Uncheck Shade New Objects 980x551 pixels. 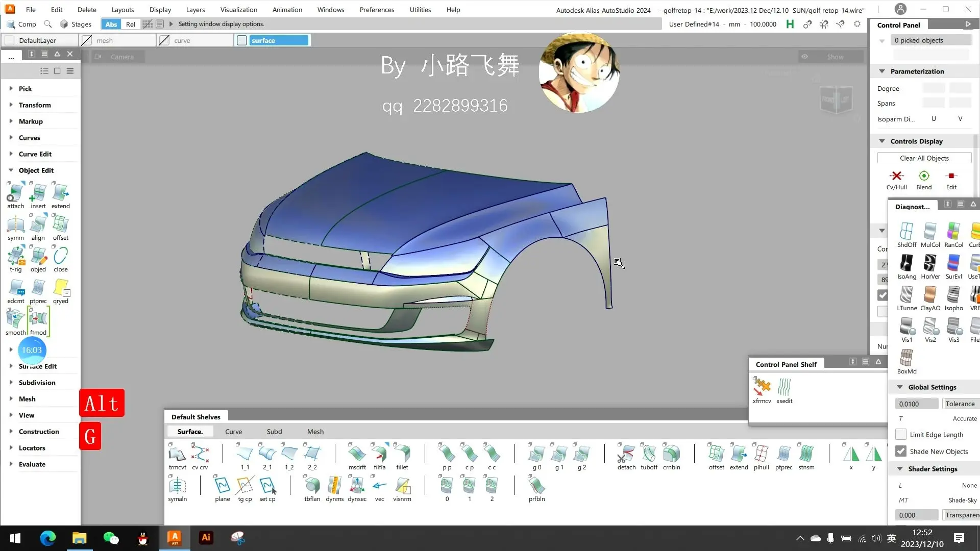(x=902, y=451)
